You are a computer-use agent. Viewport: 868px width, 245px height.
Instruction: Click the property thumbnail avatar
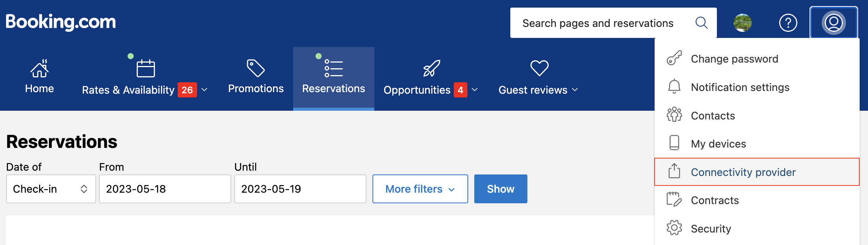(x=743, y=23)
